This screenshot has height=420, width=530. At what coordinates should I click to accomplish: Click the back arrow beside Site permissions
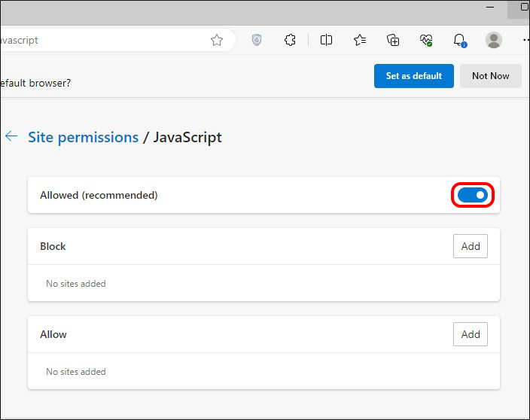[x=11, y=136]
